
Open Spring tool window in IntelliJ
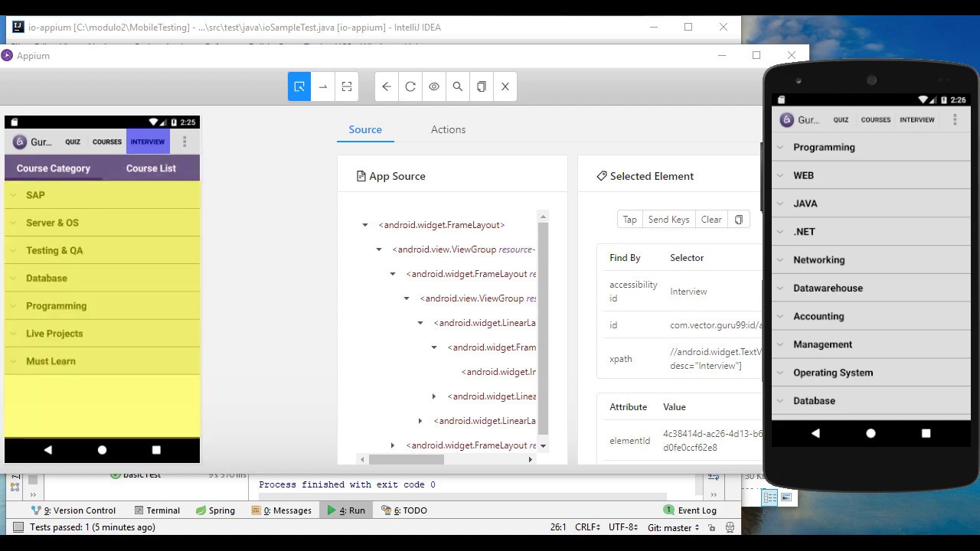215,510
